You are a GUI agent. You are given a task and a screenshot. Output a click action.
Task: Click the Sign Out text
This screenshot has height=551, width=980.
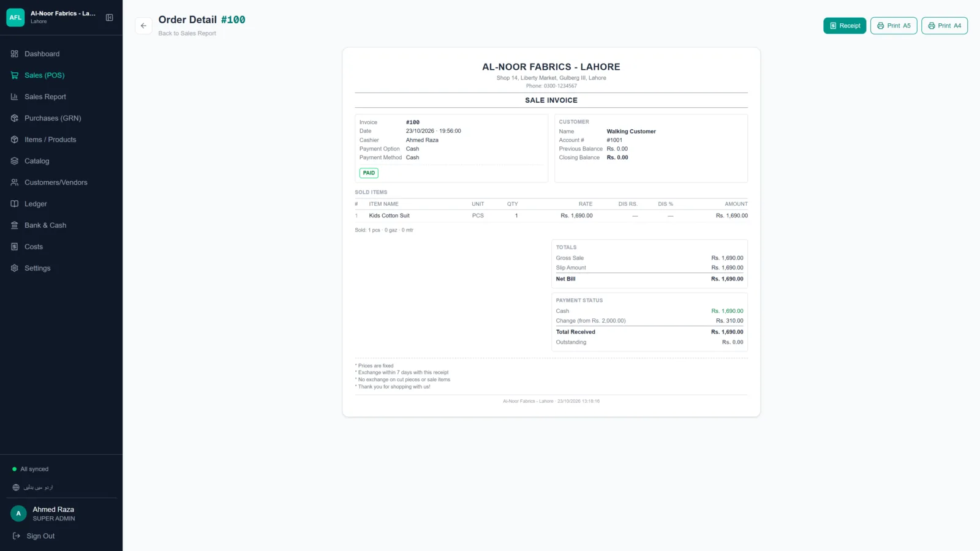click(40, 536)
